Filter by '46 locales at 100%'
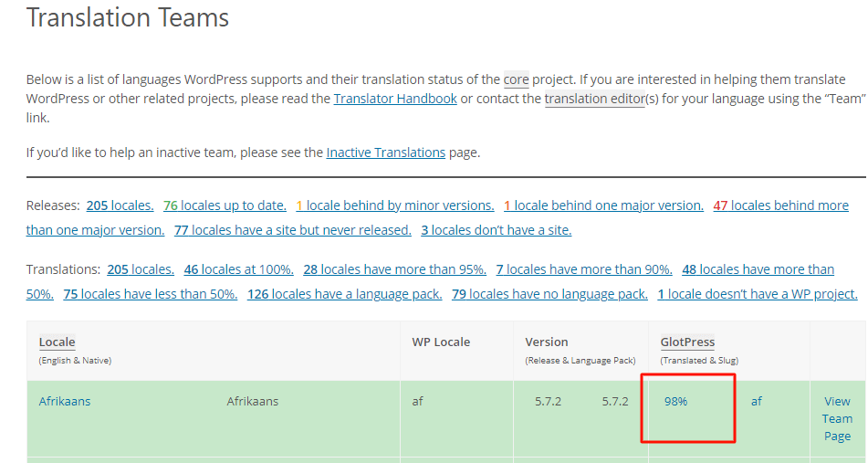This screenshot has height=463, width=868. pyautogui.click(x=238, y=269)
